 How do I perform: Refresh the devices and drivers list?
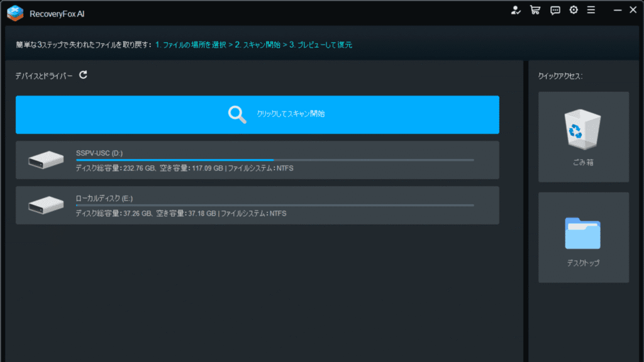(x=83, y=75)
